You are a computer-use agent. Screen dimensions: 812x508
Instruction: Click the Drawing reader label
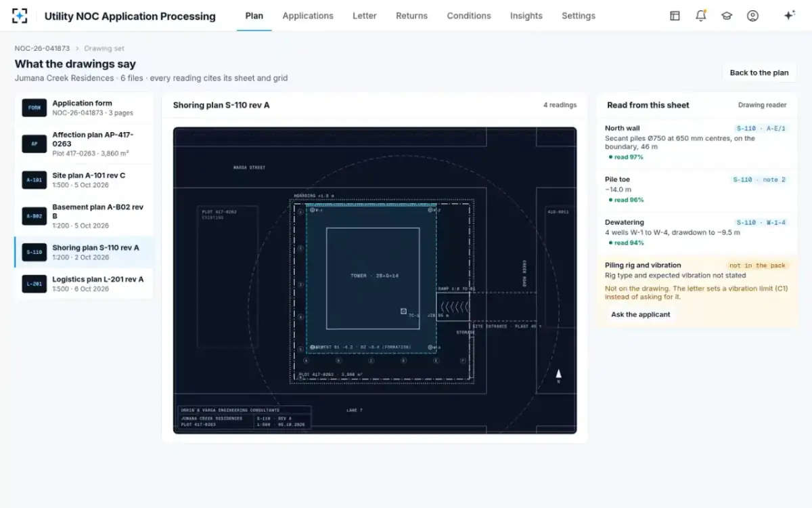pos(762,105)
